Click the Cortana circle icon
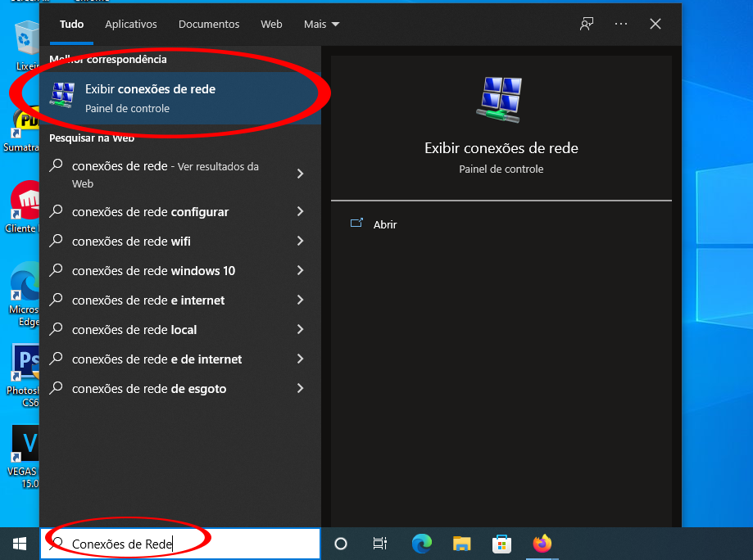Viewport: 753px width, 560px height. click(340, 543)
